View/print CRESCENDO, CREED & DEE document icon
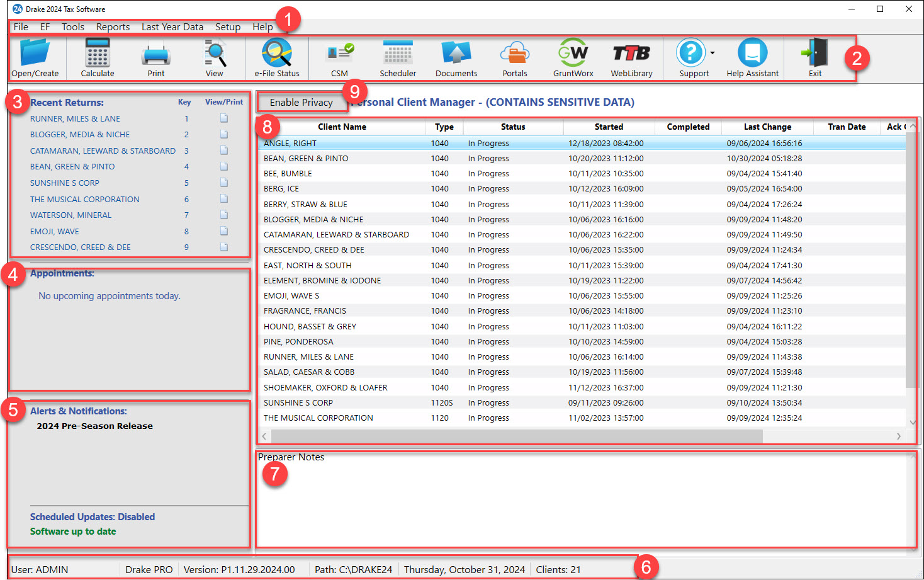This screenshot has height=580, width=924. point(224,247)
